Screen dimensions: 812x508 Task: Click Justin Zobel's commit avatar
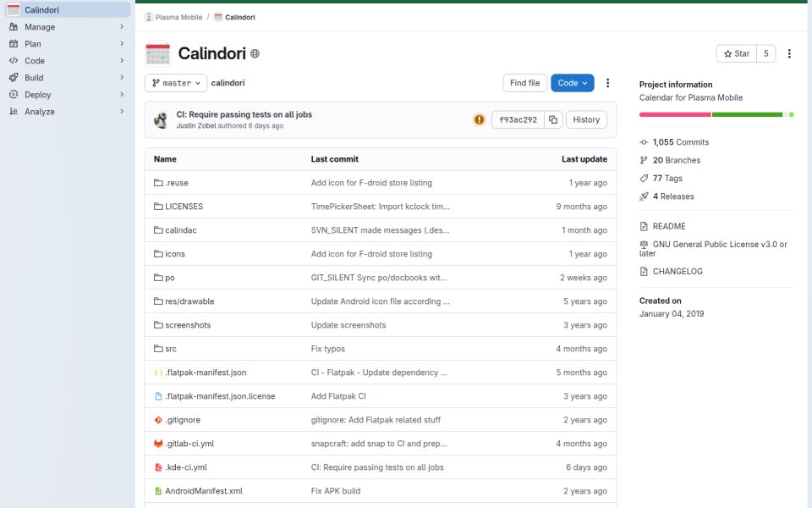161,119
